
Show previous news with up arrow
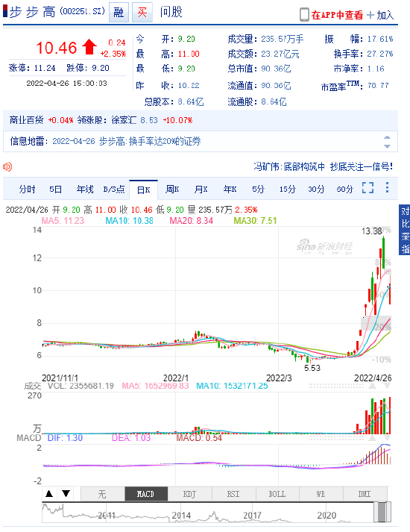click(x=387, y=137)
